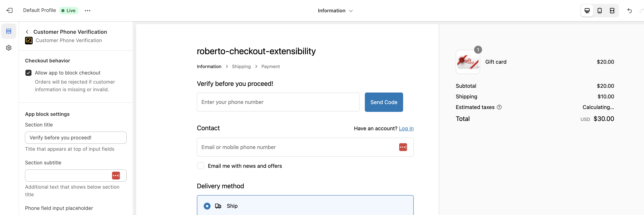
Task: Click the undo arrow icon
Action: click(x=629, y=10)
